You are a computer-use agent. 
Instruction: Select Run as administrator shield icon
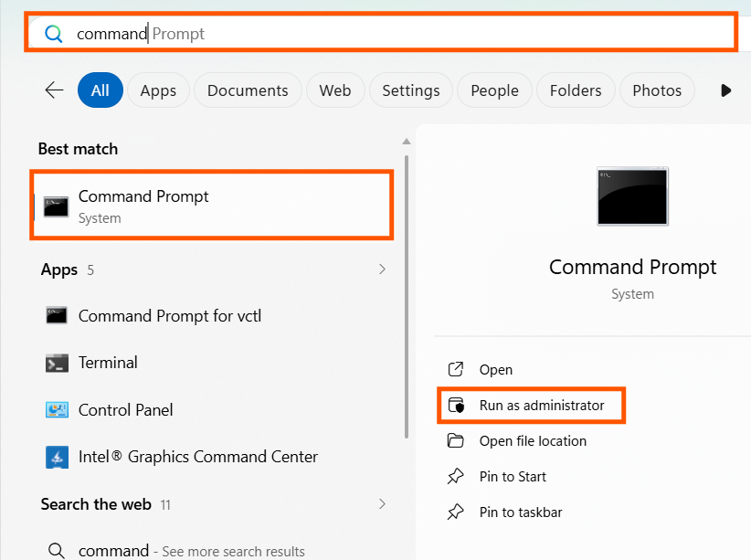click(x=456, y=406)
